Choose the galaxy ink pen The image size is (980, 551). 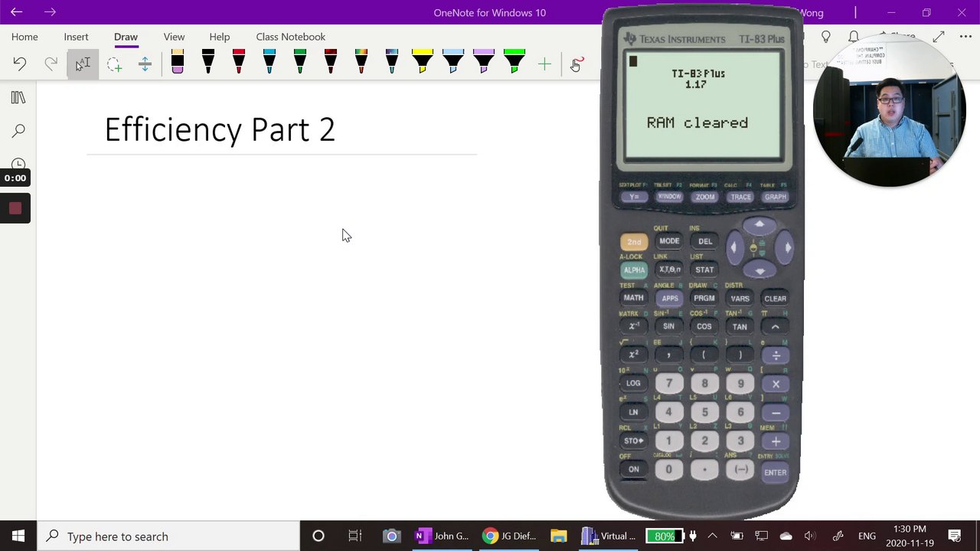coord(392,62)
